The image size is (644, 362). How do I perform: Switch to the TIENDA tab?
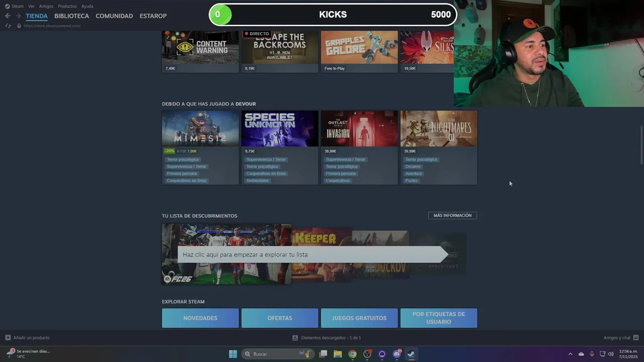(x=37, y=16)
